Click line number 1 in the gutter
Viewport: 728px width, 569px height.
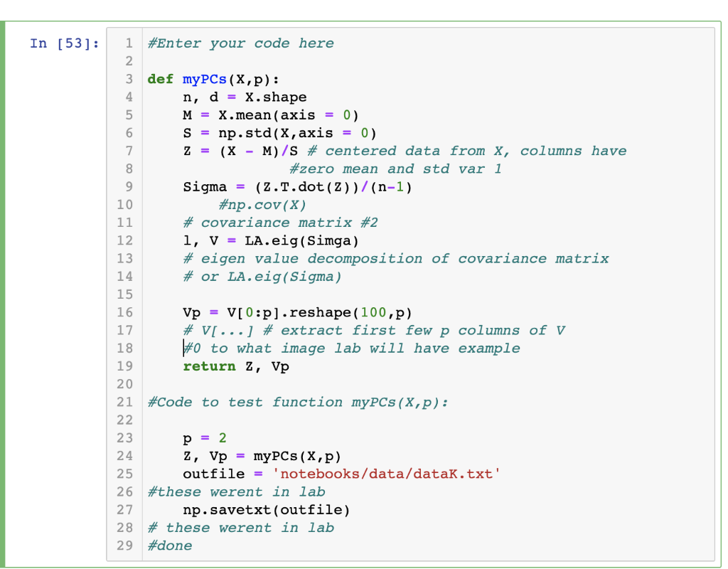point(128,43)
